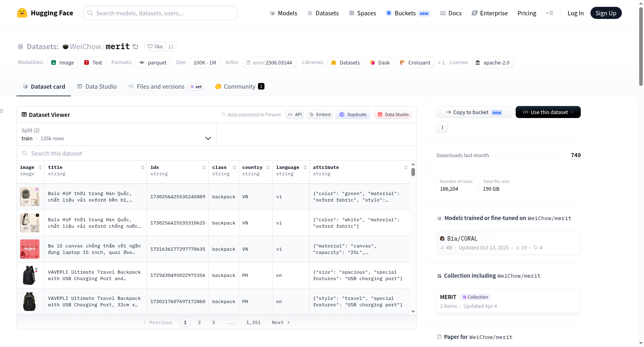Image resolution: width=644 pixels, height=347 pixels.
Task: Select the Datasets library tag
Action: coord(345,62)
